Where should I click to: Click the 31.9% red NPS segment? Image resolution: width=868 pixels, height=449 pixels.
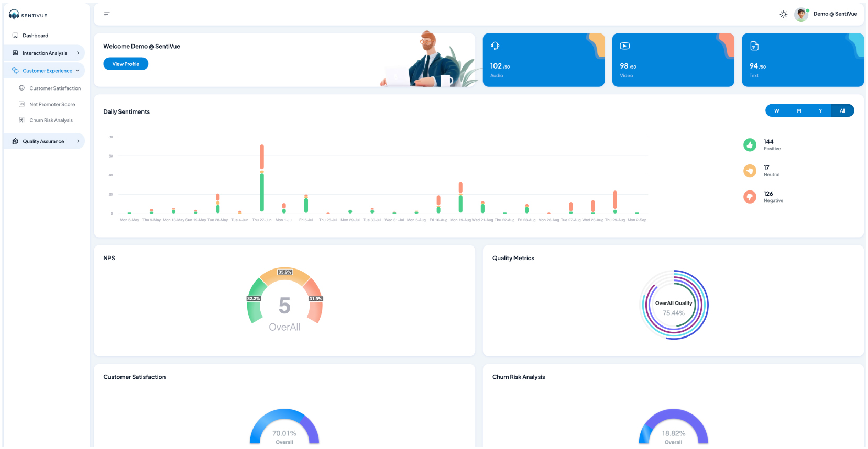pos(314,300)
